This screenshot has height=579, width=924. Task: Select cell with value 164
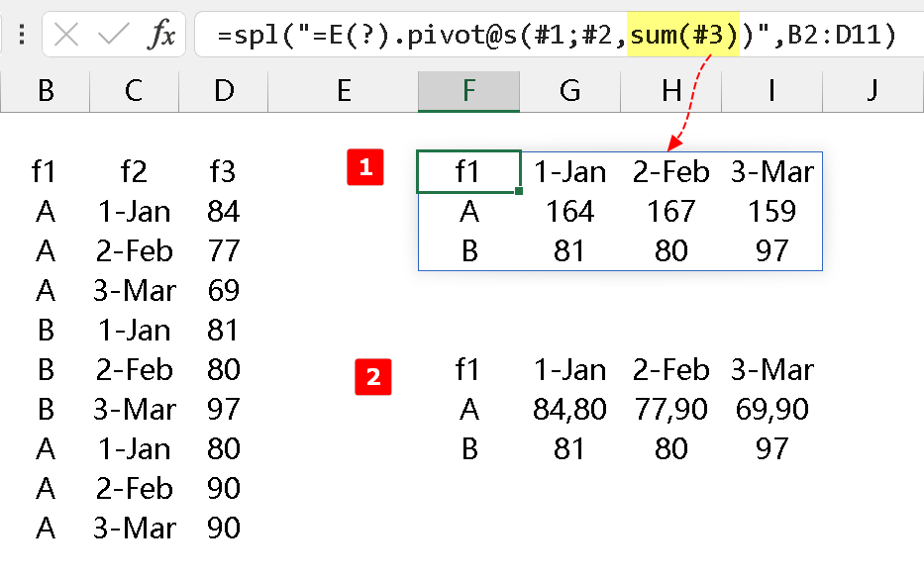pos(569,212)
